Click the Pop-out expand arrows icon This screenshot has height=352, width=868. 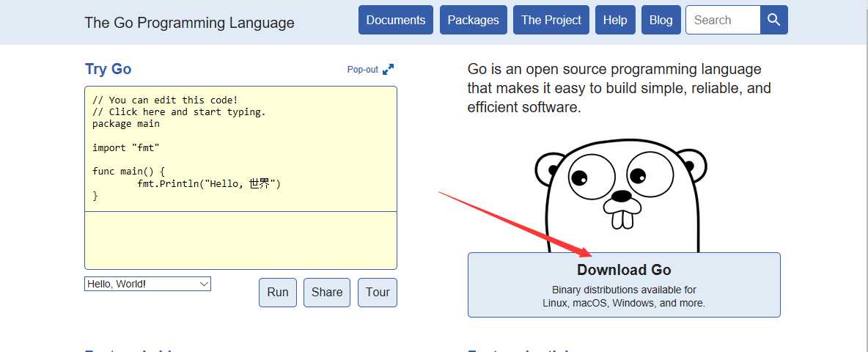[388, 69]
